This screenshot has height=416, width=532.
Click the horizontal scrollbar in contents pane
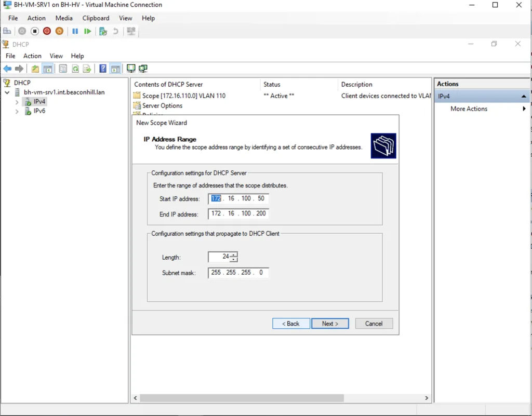point(242,398)
